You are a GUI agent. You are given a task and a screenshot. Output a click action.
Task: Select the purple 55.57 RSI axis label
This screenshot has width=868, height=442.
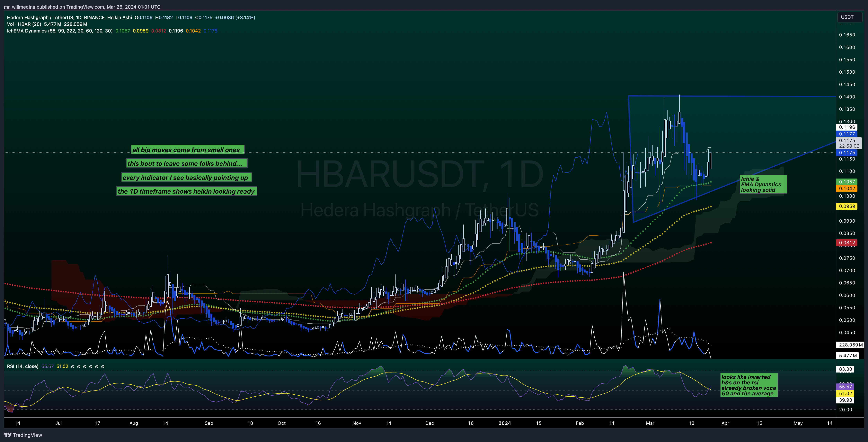point(846,387)
